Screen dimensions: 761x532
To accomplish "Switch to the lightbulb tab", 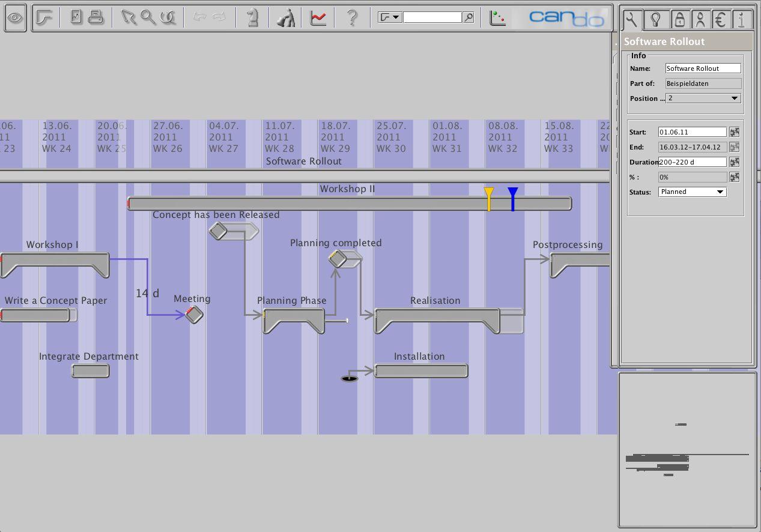I will (656, 20).
